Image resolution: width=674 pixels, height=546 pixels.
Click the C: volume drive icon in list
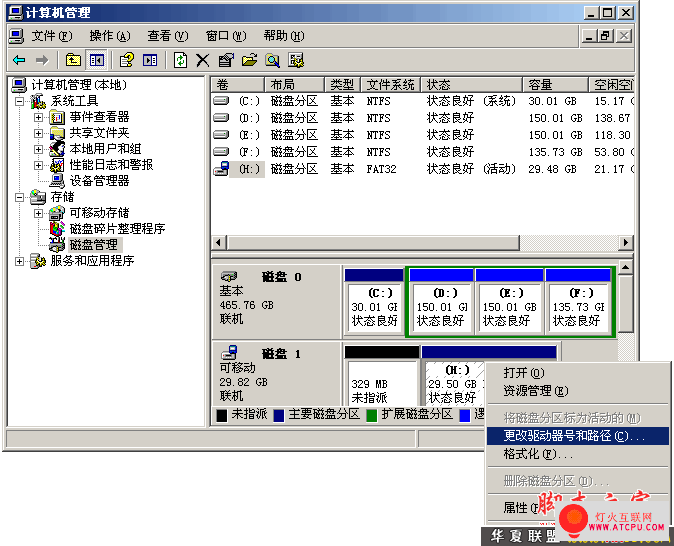click(x=221, y=101)
